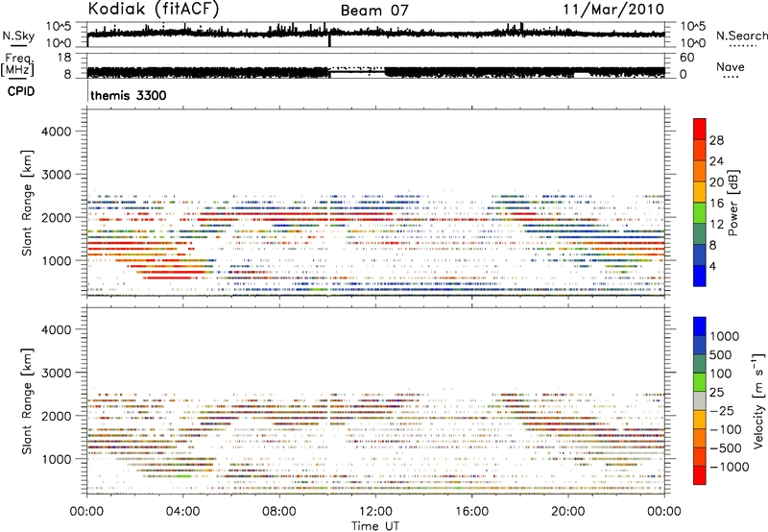The image size is (768, 532).
Task: Click the noise trace in the N.Sky panel
Action: pyautogui.click(x=376, y=34)
